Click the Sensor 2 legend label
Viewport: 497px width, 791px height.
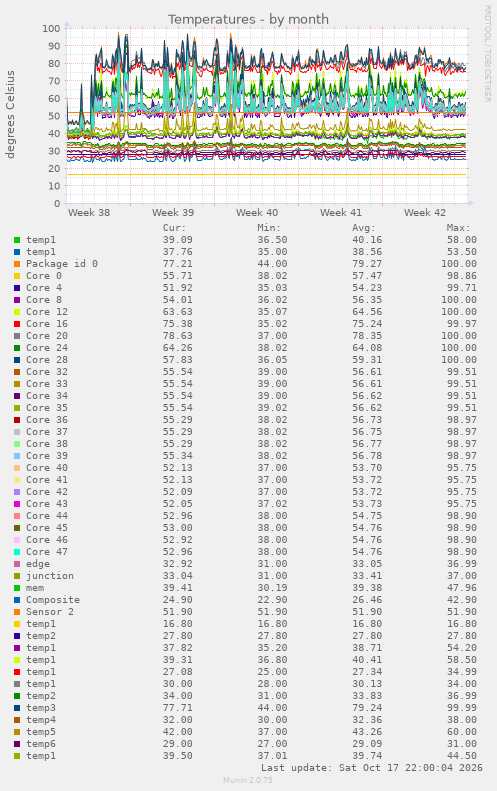50,612
